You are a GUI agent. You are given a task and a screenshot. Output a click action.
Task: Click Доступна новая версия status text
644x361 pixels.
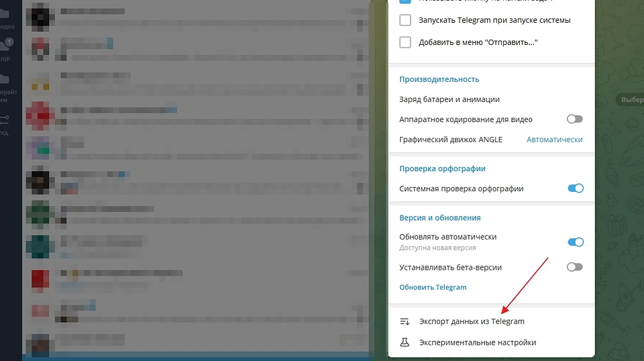pyautogui.click(x=437, y=248)
